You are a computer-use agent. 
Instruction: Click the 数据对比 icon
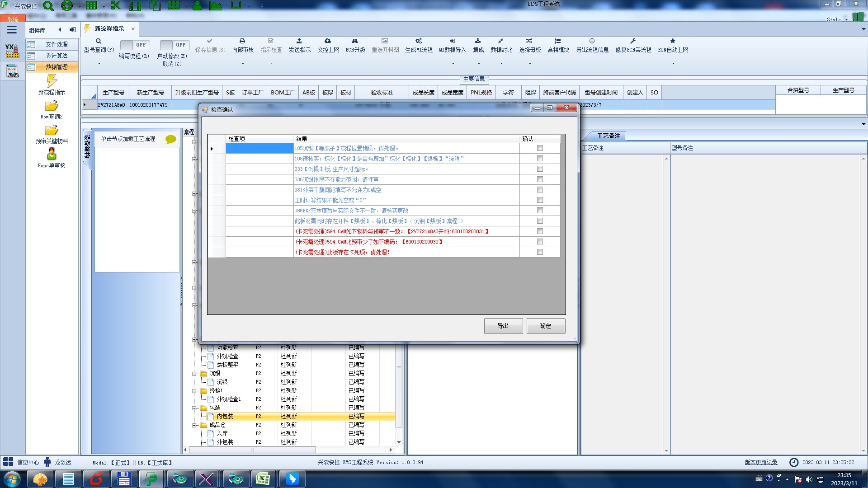click(x=501, y=41)
